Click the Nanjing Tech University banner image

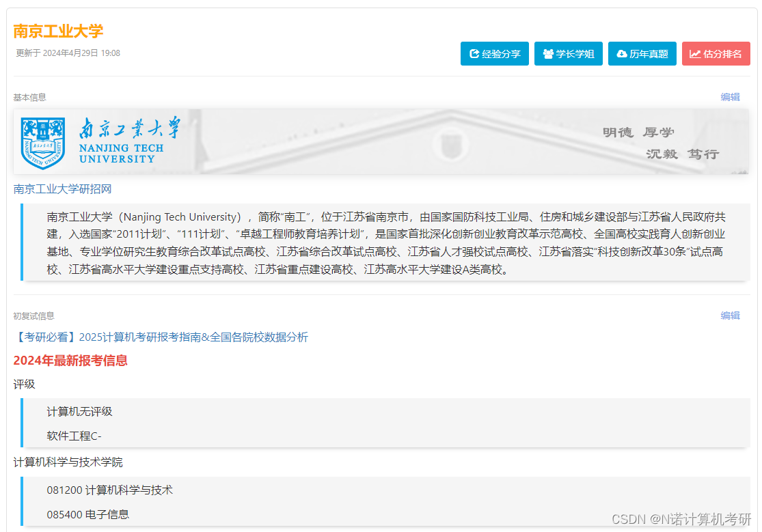coord(381,141)
